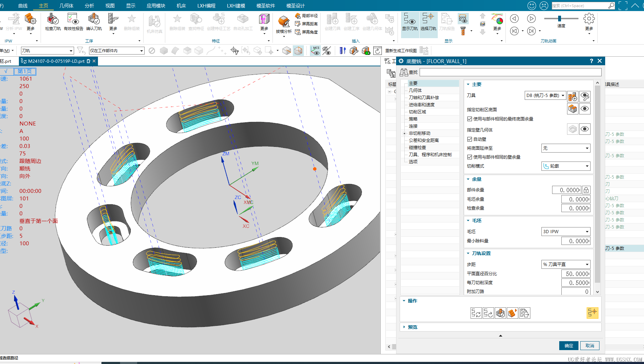Click the help question mark in dialog title
The height and width of the screenshot is (364, 644).
tap(591, 61)
